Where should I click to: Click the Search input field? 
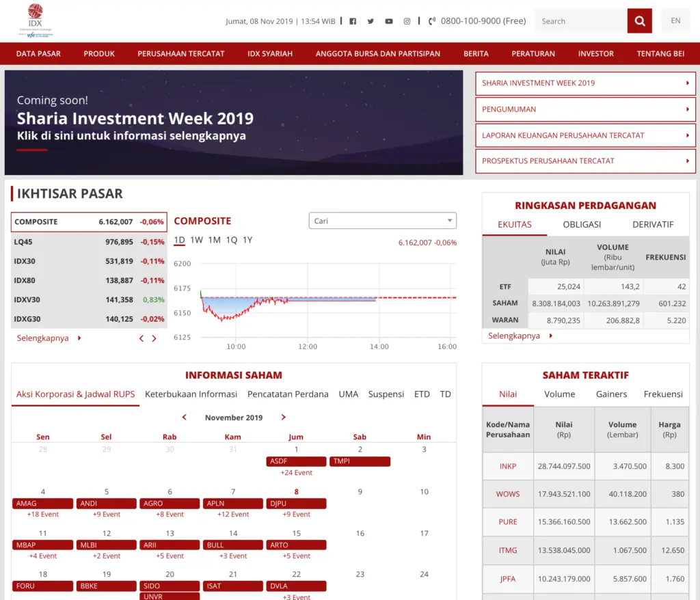click(580, 21)
